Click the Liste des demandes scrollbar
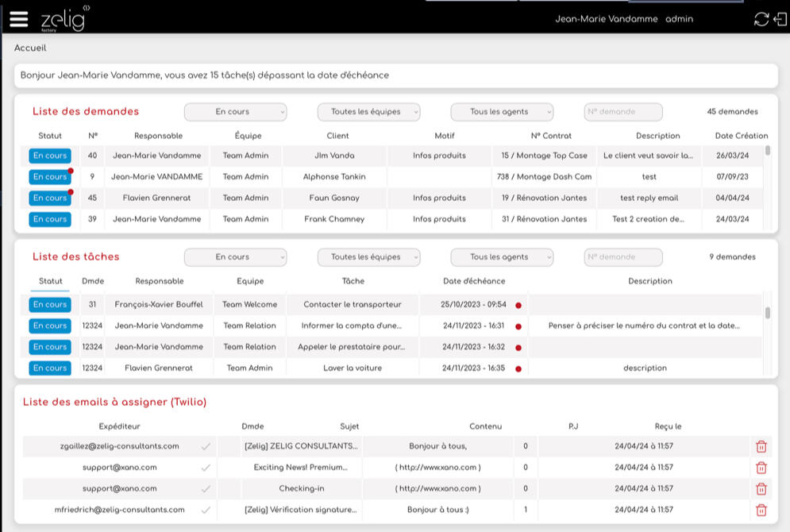The image size is (790, 532). (x=767, y=151)
